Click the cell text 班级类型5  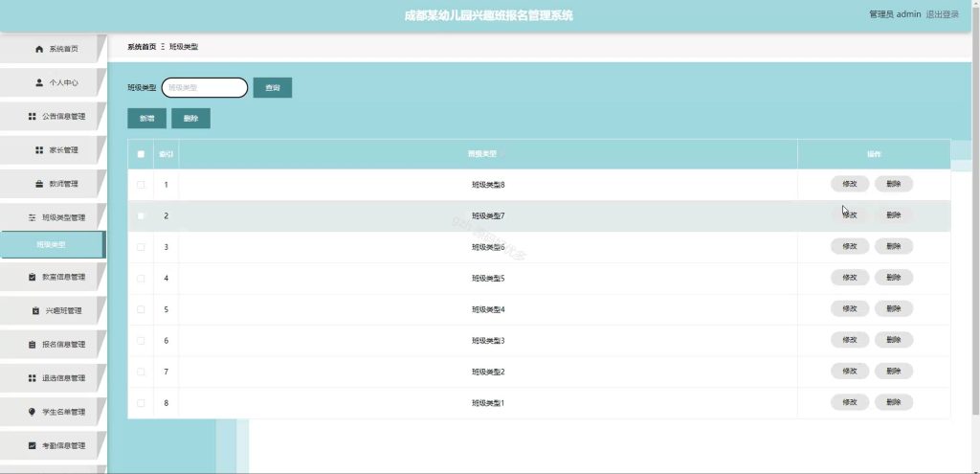coord(488,279)
